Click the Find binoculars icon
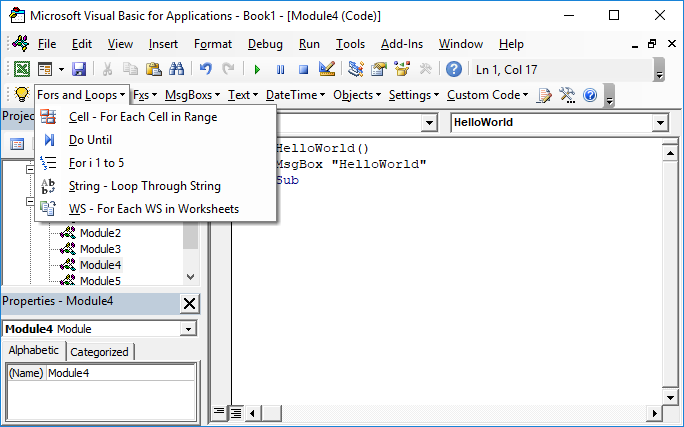Image resolution: width=684 pixels, height=427 pixels. click(x=176, y=69)
